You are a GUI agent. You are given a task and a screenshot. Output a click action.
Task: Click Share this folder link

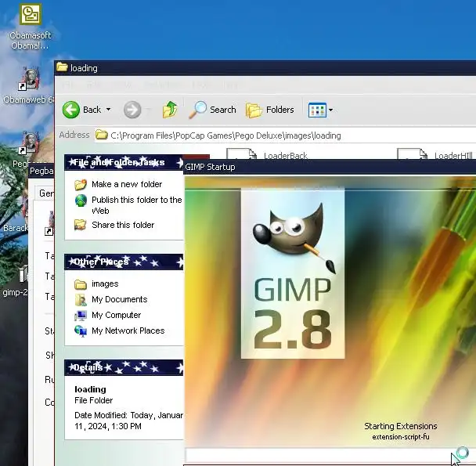pos(123,225)
